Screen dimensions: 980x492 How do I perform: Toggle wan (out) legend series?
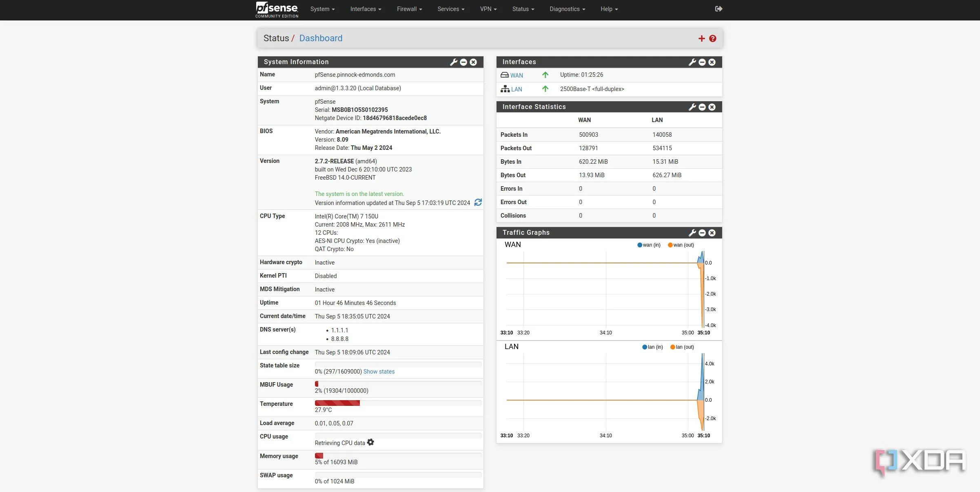(681, 245)
